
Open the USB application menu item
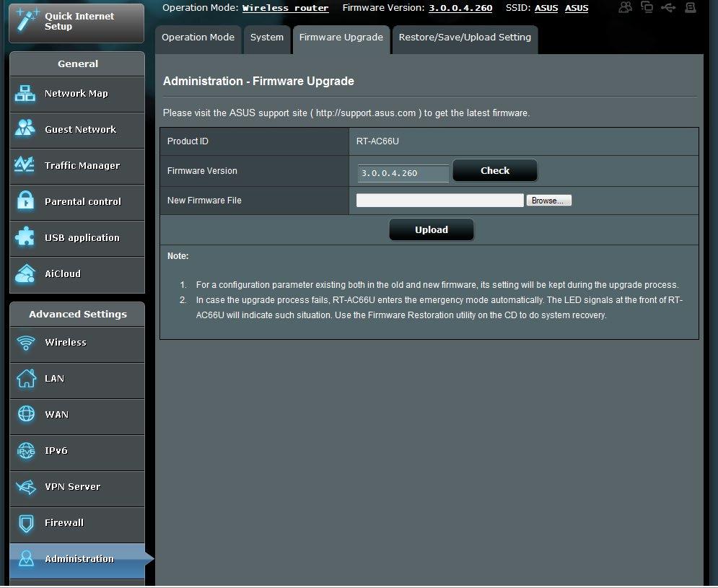(x=77, y=239)
